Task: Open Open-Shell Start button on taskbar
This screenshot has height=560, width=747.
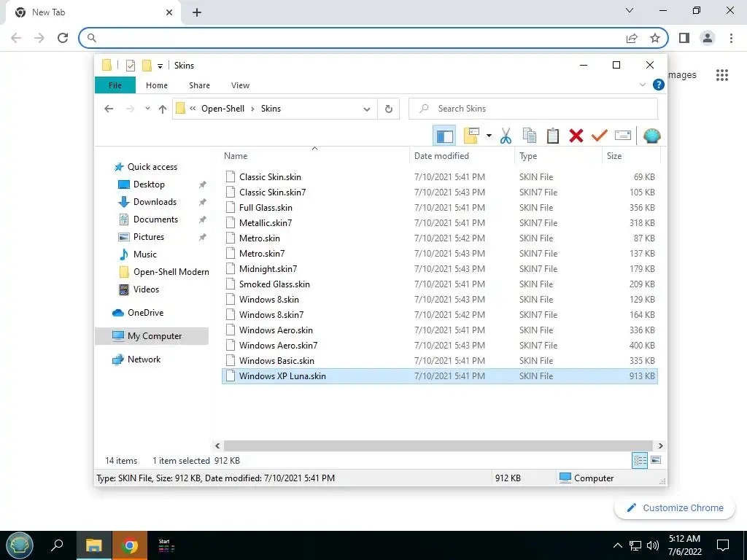Action: 20,545
